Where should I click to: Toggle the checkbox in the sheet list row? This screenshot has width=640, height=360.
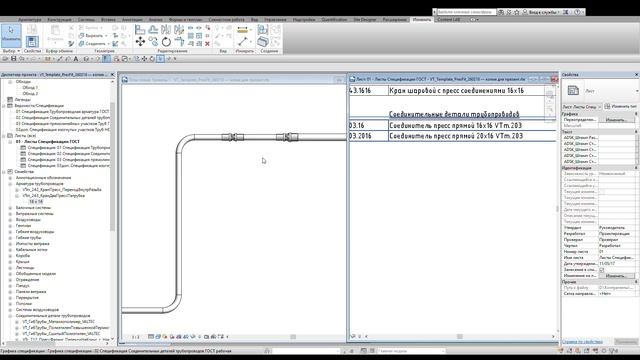[x=601, y=270]
